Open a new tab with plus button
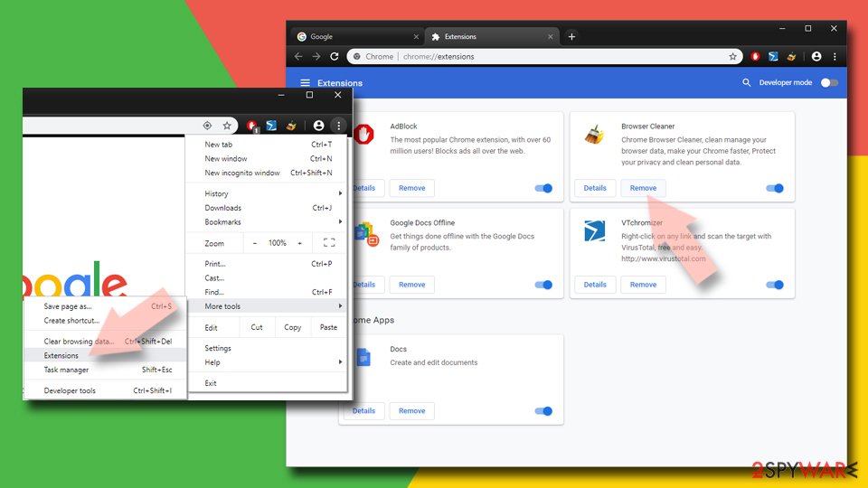The height and width of the screenshot is (488, 868). (x=571, y=36)
